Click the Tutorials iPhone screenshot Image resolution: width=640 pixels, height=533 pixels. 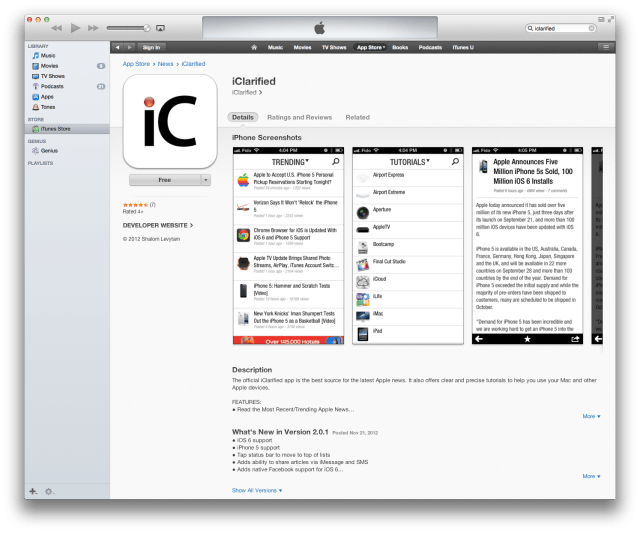click(408, 246)
